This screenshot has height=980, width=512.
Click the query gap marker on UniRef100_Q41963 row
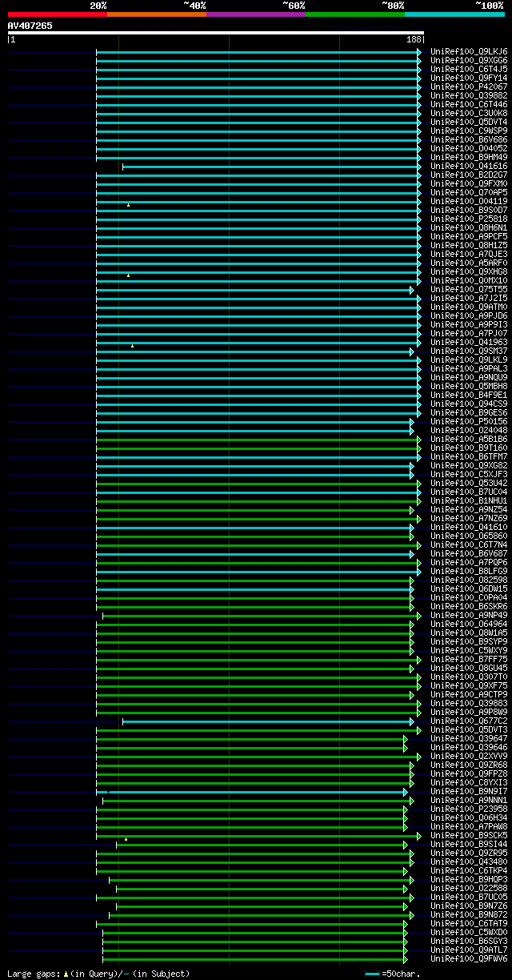(x=132, y=346)
